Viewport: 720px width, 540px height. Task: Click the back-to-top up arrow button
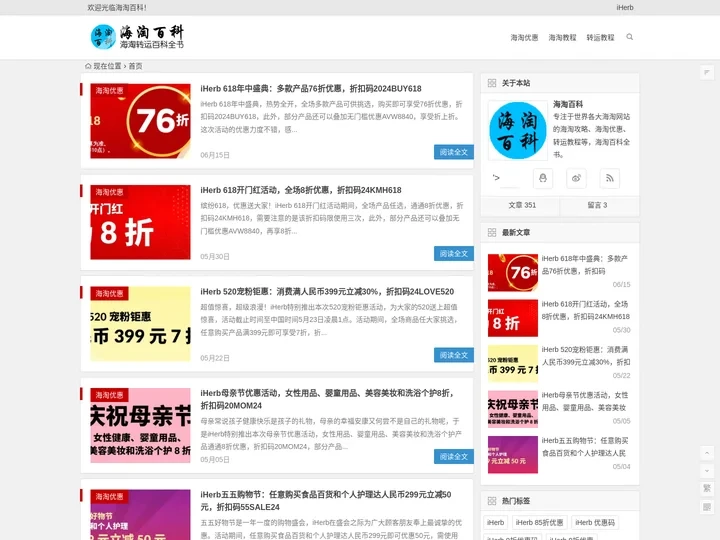click(x=707, y=453)
